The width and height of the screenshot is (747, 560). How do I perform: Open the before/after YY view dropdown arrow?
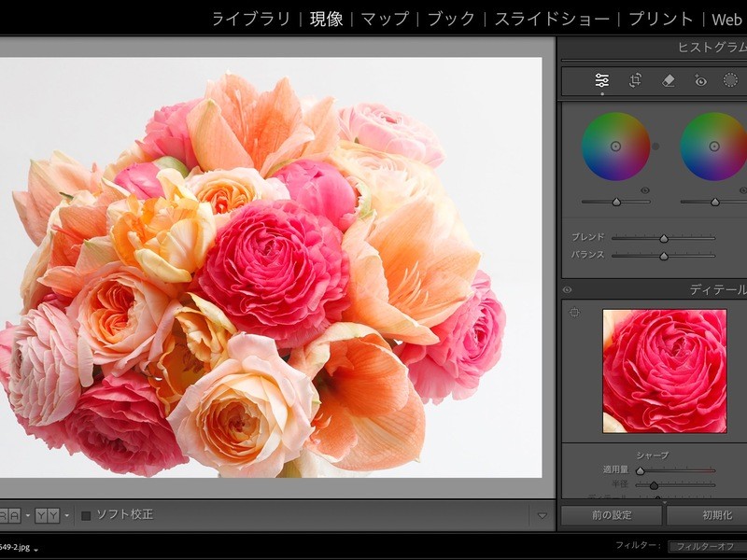tap(66, 515)
